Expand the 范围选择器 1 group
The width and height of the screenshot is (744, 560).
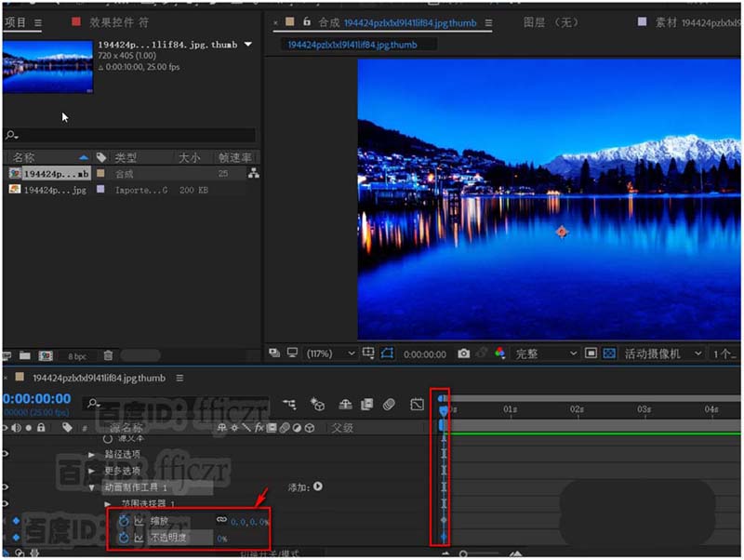click(x=108, y=503)
